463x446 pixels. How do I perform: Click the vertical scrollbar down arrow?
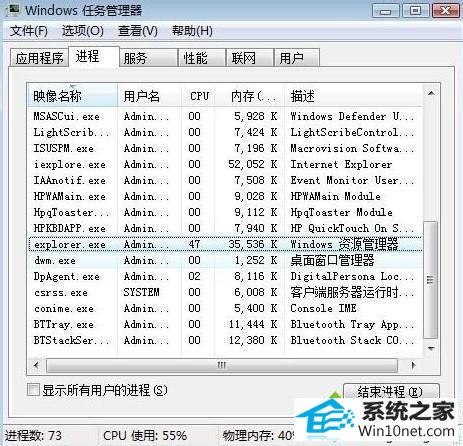click(431, 349)
